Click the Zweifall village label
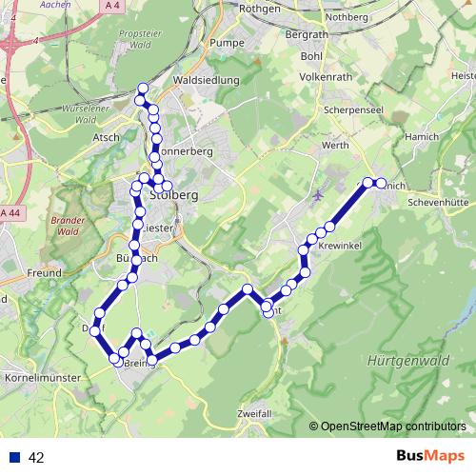 pyautogui.click(x=254, y=414)
